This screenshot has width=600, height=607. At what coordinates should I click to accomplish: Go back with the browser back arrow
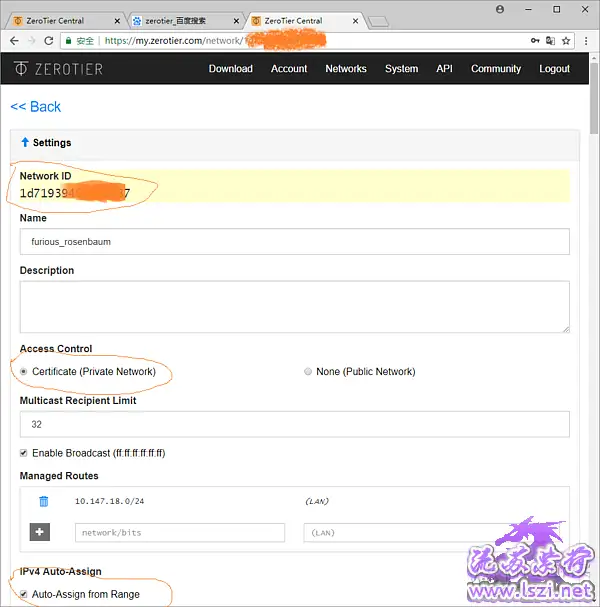[x=14, y=41]
